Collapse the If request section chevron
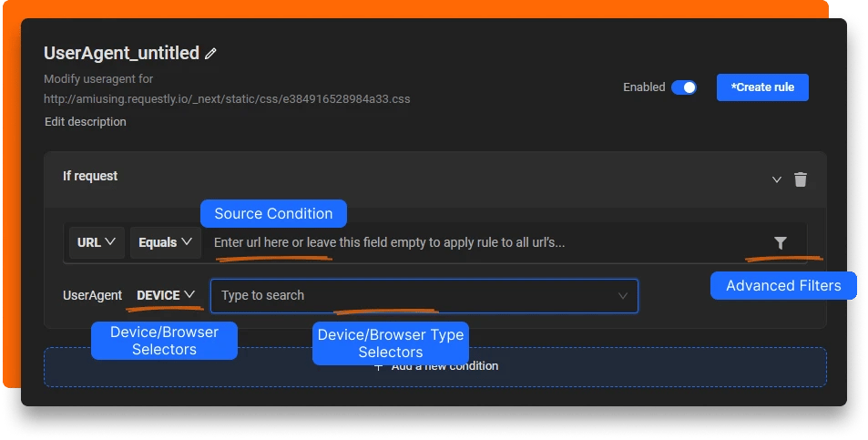868x440 pixels. (x=777, y=179)
